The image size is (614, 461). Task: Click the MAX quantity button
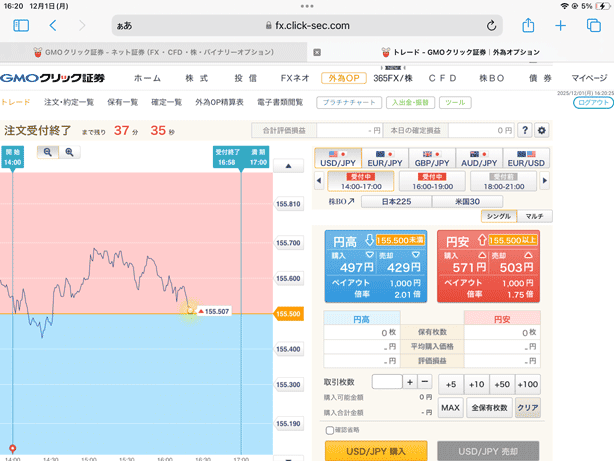click(450, 408)
